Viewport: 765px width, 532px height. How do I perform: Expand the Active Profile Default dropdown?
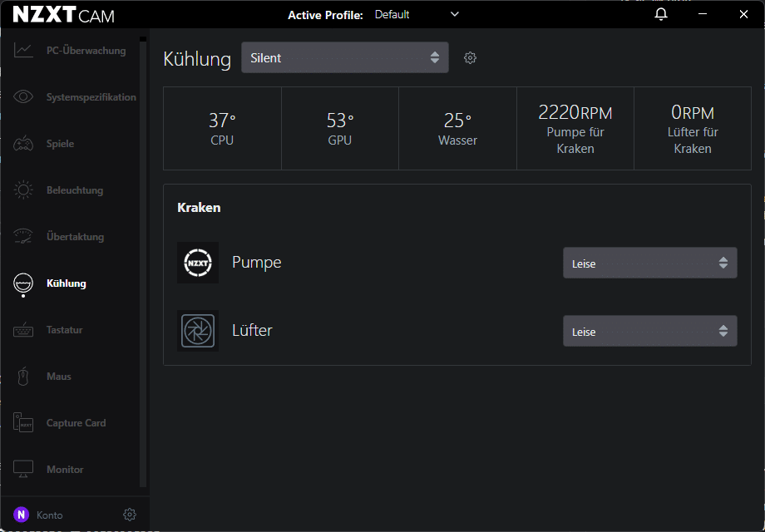click(x=416, y=14)
